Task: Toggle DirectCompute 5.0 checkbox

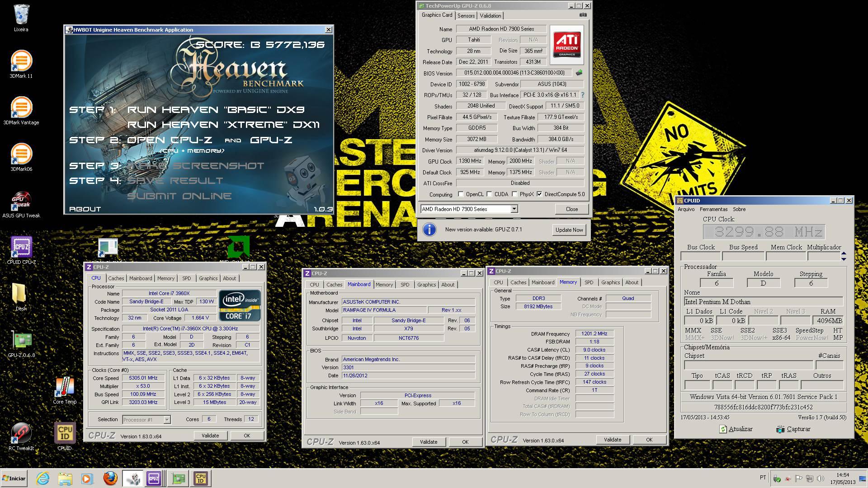Action: pyautogui.click(x=539, y=194)
